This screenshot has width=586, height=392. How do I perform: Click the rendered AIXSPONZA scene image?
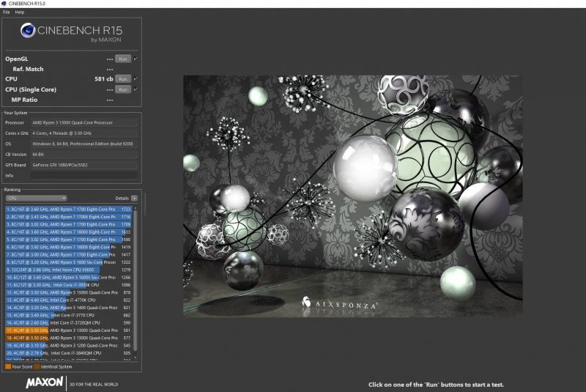pos(353,196)
